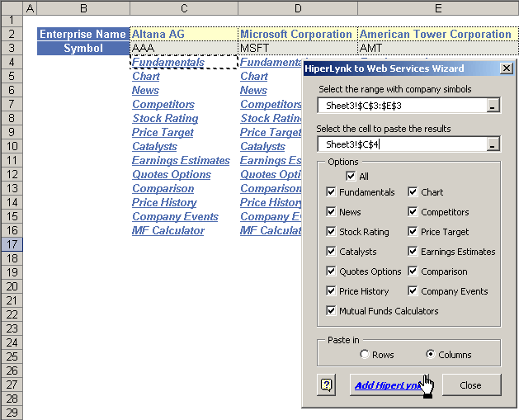Viewport: 519px width, 420px height.
Task: Open the Catalysts link in column D
Action: tap(263, 146)
